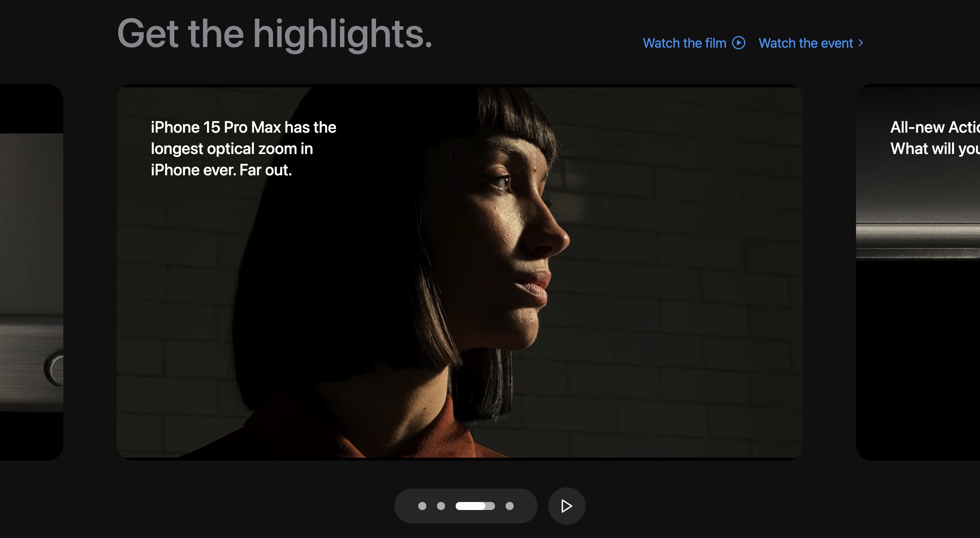Open the Watch the event link
Viewport: 980px width, 538px height.
[x=811, y=43]
